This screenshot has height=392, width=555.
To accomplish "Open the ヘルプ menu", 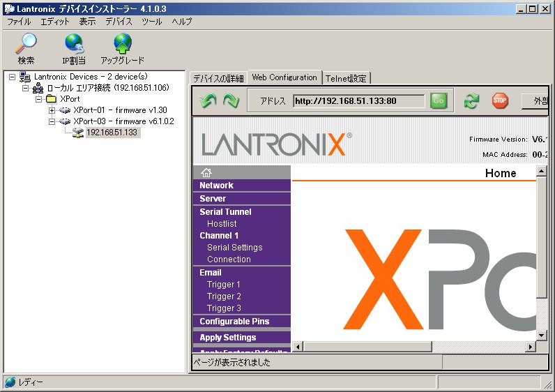I will point(182,22).
